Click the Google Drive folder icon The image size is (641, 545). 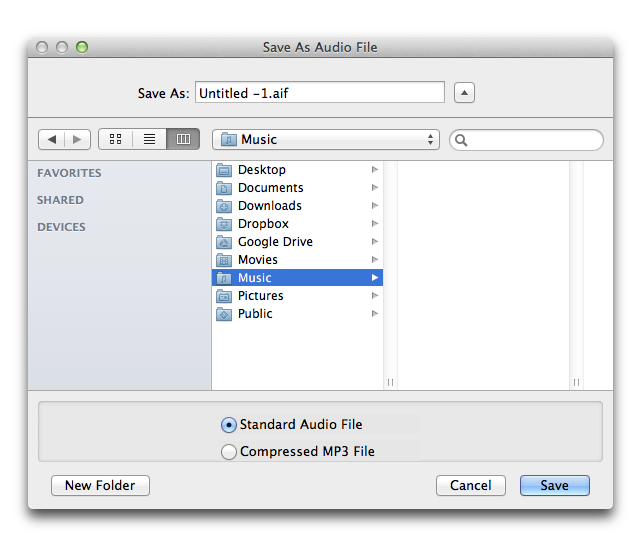[224, 242]
